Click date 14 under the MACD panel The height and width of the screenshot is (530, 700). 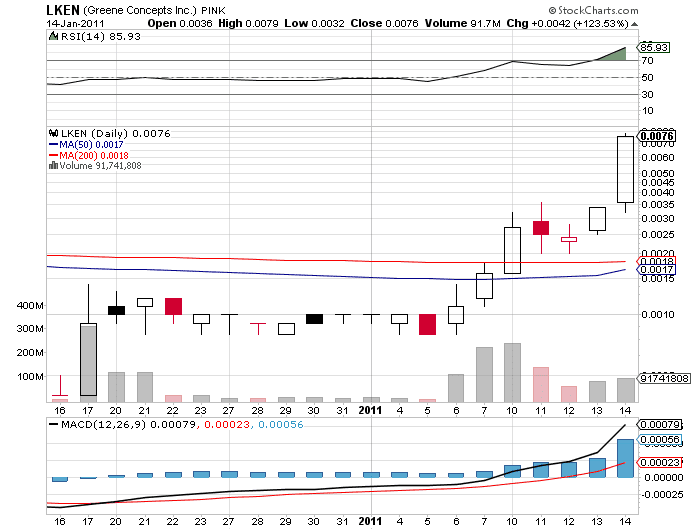click(x=625, y=521)
